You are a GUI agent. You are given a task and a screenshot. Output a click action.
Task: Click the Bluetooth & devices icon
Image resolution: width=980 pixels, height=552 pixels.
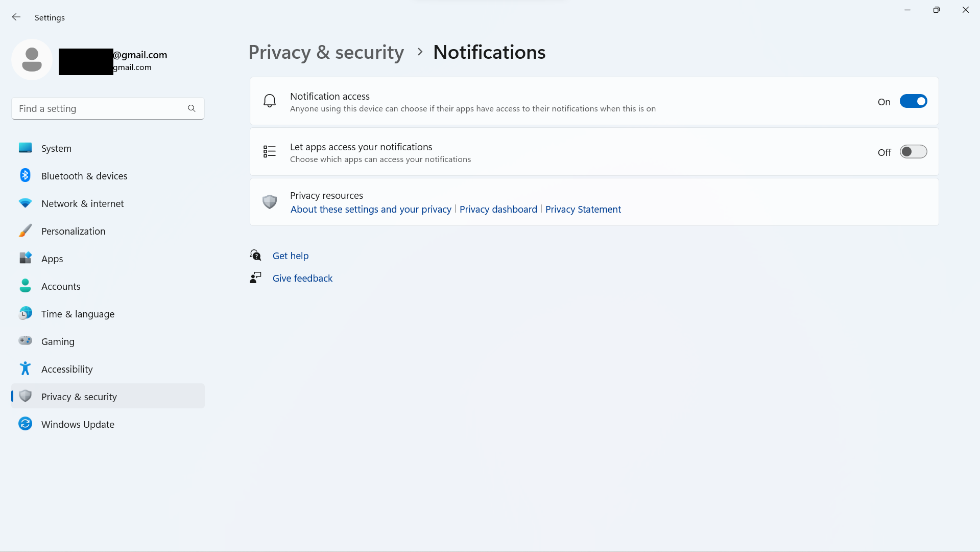25,175
